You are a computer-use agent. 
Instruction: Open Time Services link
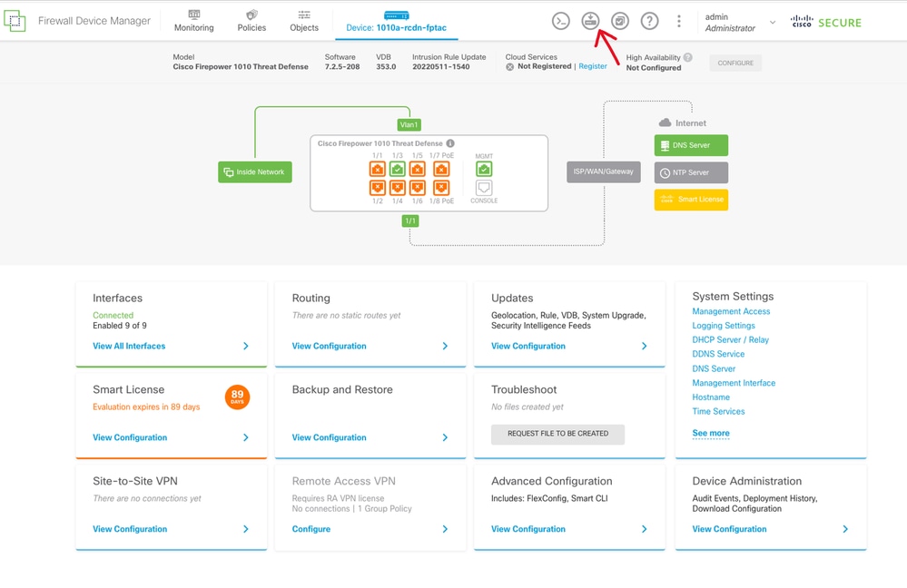718,412
